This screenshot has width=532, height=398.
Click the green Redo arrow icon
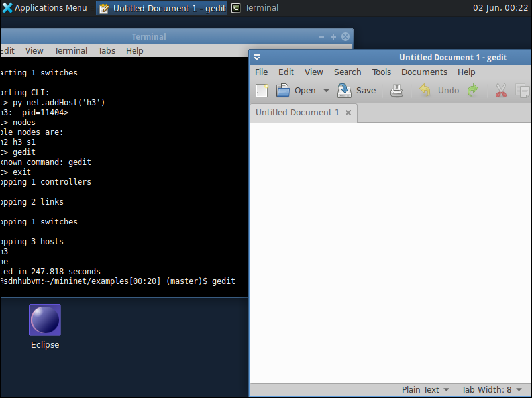[472, 91]
